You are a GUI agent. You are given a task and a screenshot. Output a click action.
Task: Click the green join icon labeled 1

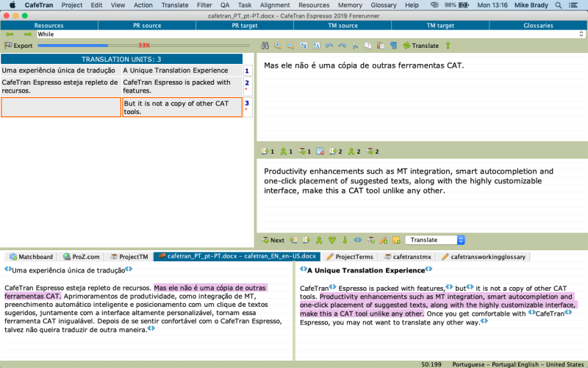(x=286, y=152)
